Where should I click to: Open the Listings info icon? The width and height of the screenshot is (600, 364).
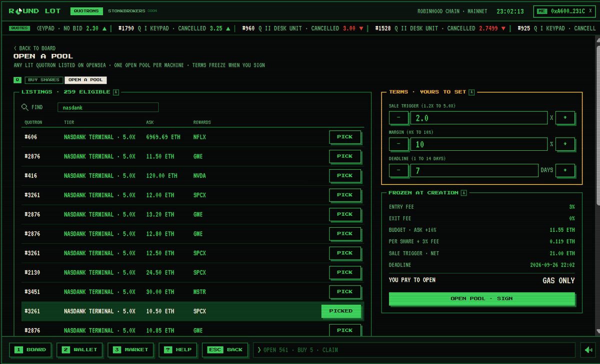[x=115, y=92]
